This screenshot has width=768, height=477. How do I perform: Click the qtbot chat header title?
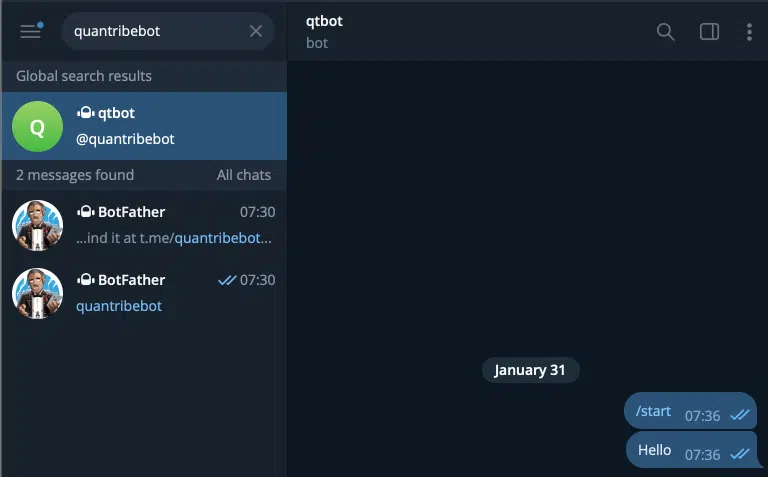(324, 22)
